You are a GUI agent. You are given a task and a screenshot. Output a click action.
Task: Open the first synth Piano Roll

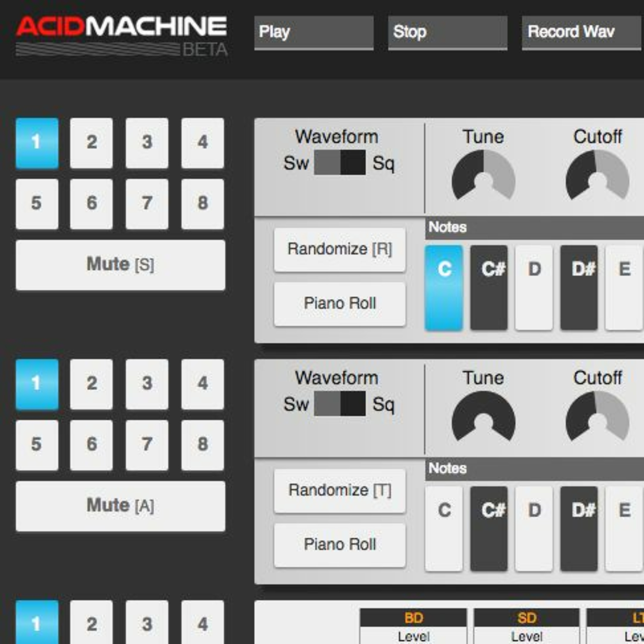click(x=340, y=304)
